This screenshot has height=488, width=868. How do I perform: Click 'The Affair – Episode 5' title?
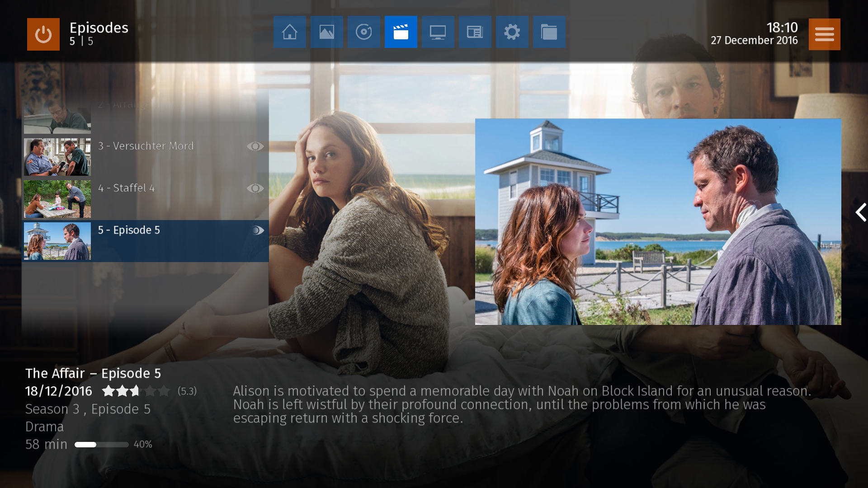93,373
